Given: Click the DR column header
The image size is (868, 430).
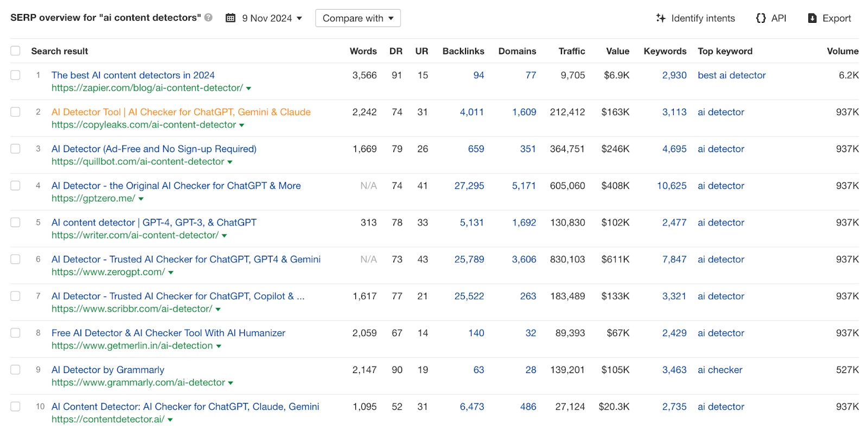Looking at the screenshot, I should click(x=396, y=51).
